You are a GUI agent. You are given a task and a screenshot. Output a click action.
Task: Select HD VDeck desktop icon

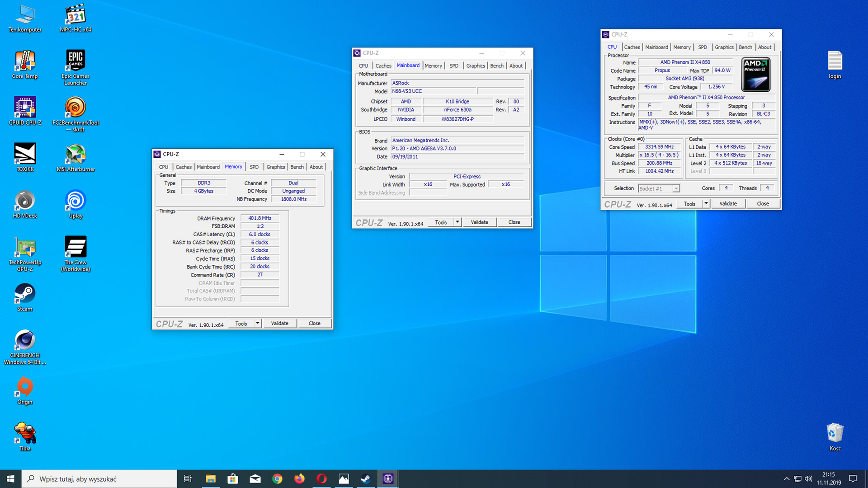pos(25,205)
